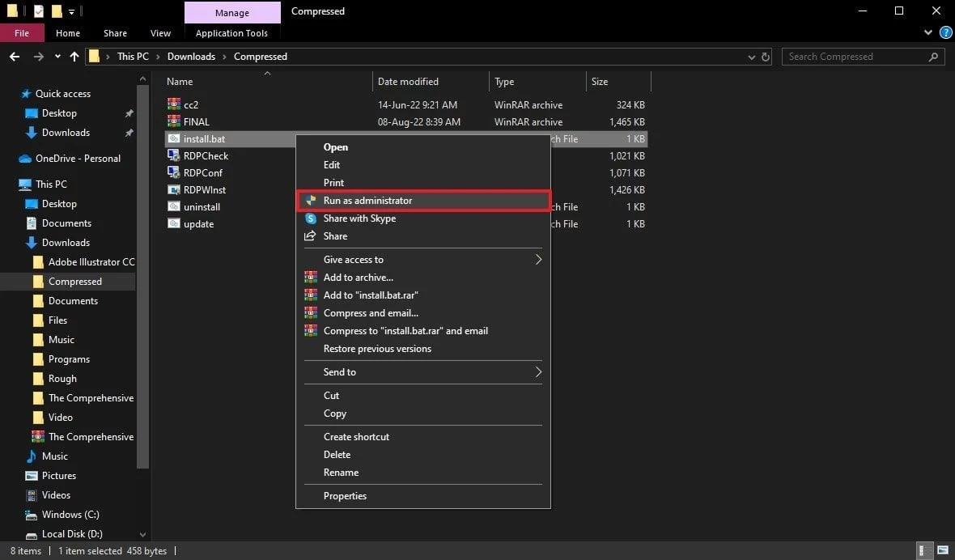The height and width of the screenshot is (560, 955).
Task: Select Open from the context menu
Action: (x=334, y=147)
